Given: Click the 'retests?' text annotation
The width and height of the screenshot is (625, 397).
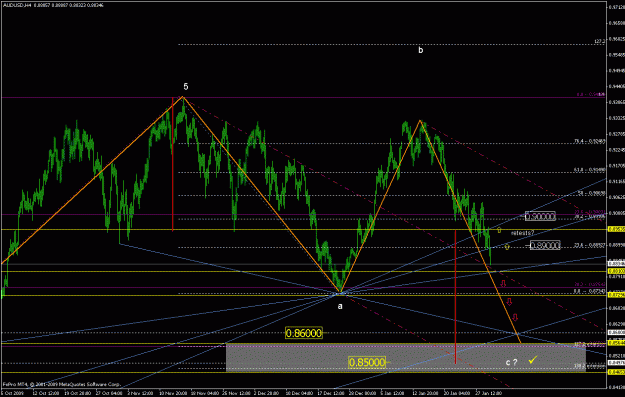Looking at the screenshot, I should point(522,233).
